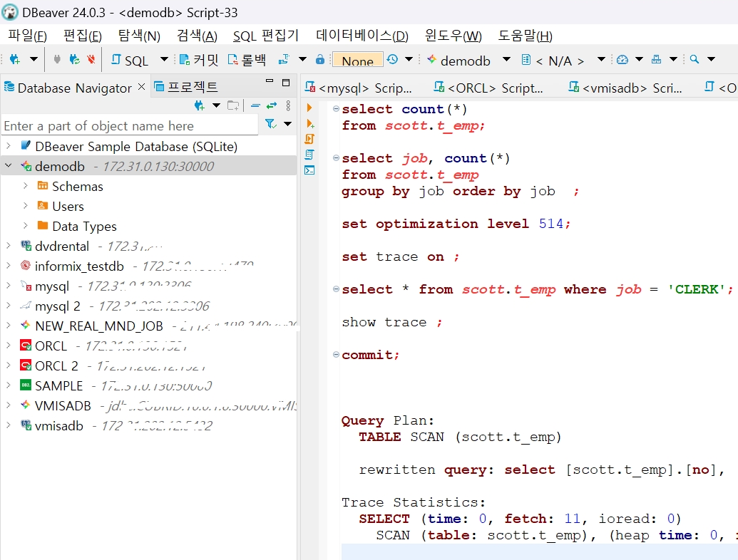
Task: Open the 파일(F) menu
Action: (x=27, y=36)
